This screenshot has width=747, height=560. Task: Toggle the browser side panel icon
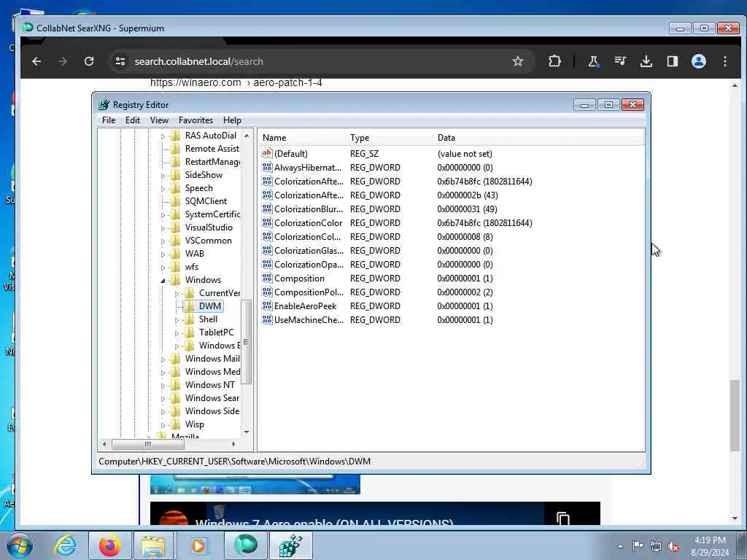672,61
